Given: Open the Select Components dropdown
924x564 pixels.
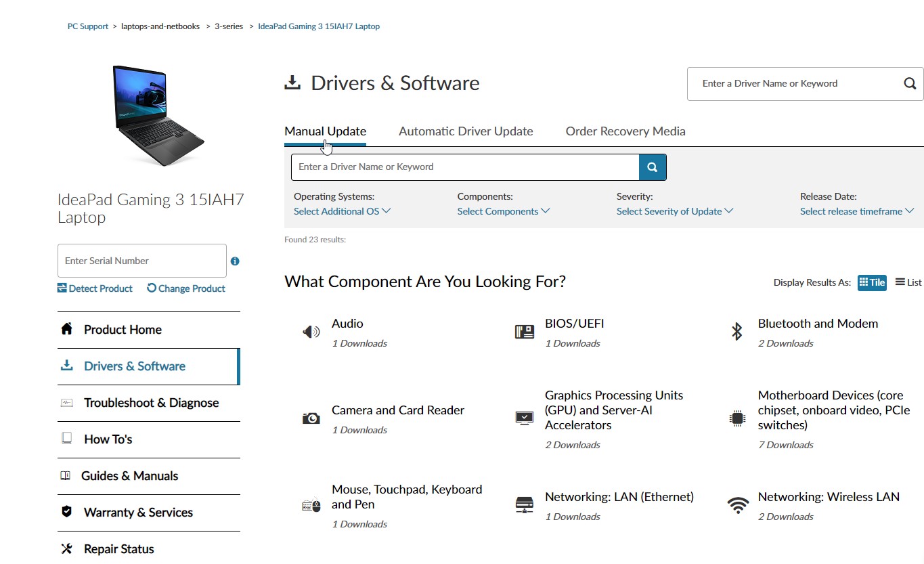Looking at the screenshot, I should (x=503, y=211).
